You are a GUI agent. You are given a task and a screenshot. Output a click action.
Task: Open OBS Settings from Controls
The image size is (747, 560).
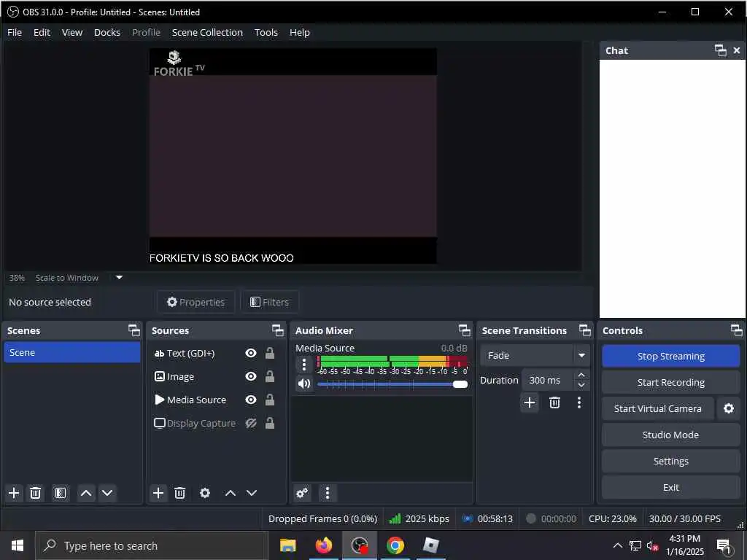tap(671, 461)
